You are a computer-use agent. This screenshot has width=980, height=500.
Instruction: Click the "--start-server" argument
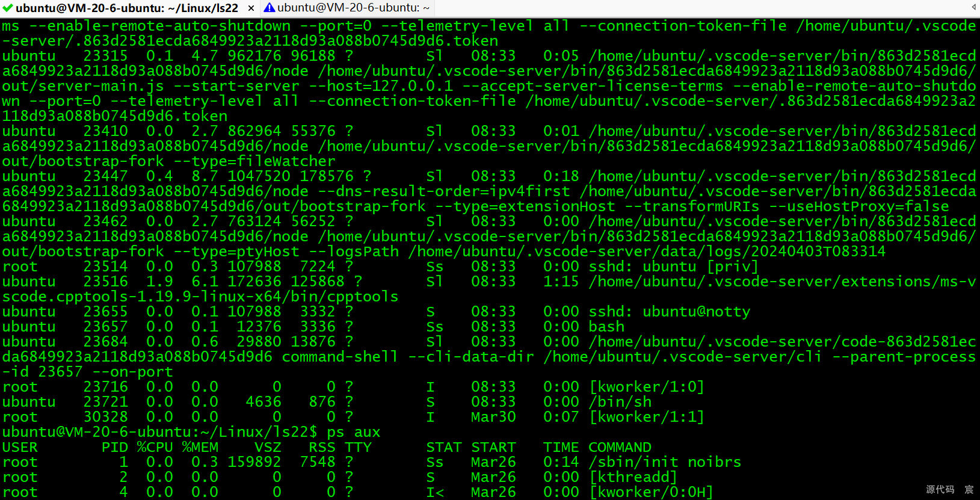coord(236,86)
